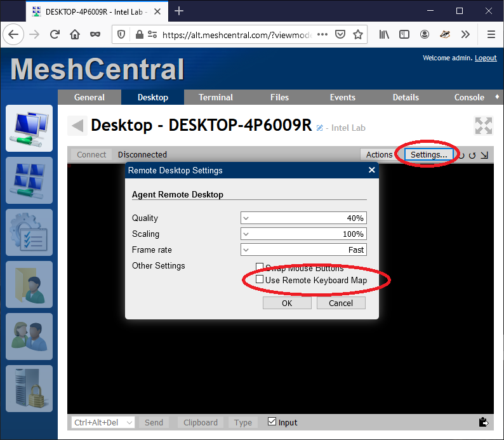Open the My Files folder sidebar icon
Image resolution: width=504 pixels, height=440 pixels.
pyautogui.click(x=29, y=284)
